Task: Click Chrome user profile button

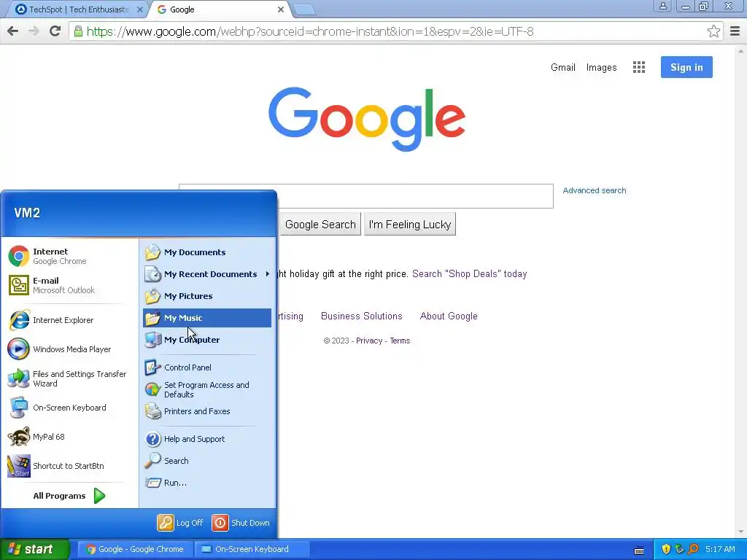Action: pyautogui.click(x=662, y=6)
